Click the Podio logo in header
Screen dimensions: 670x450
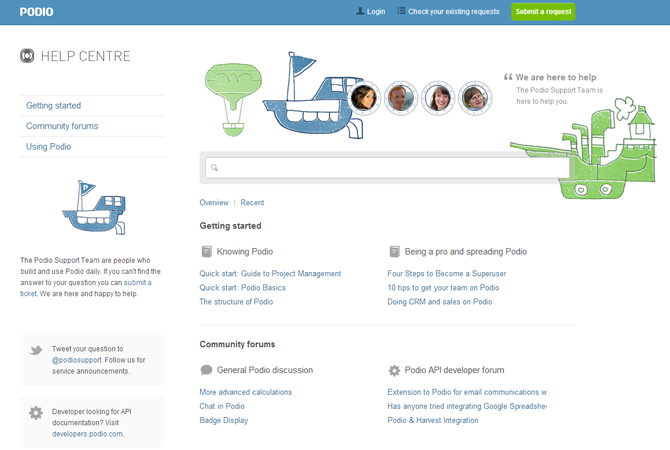[36, 12]
